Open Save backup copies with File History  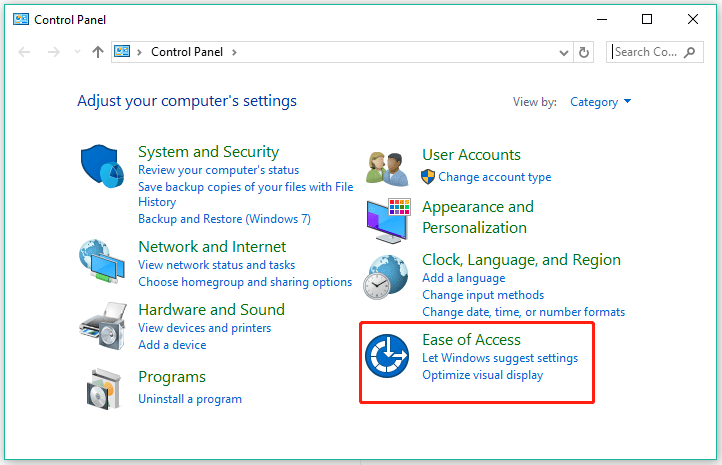point(246,194)
